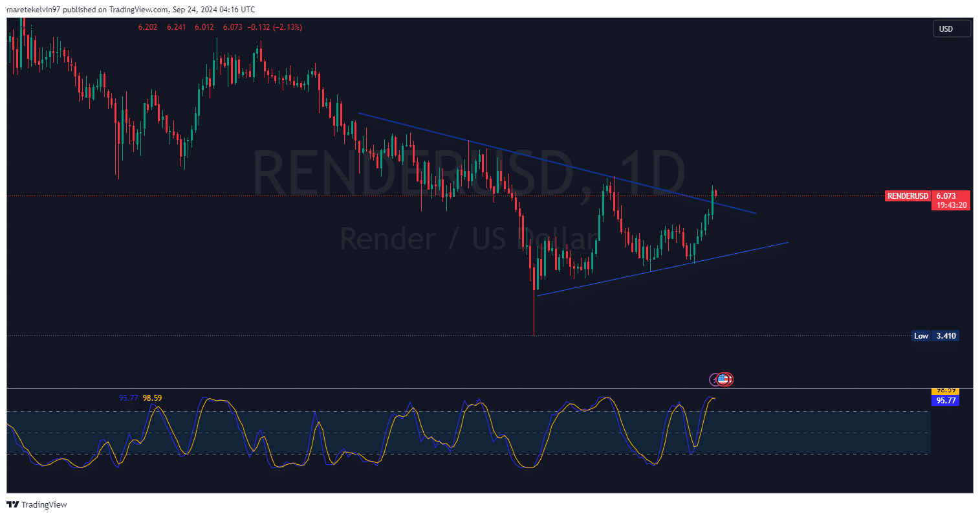Click the low value 6.012
Image resolution: width=980 pixels, height=516 pixels.
point(204,27)
